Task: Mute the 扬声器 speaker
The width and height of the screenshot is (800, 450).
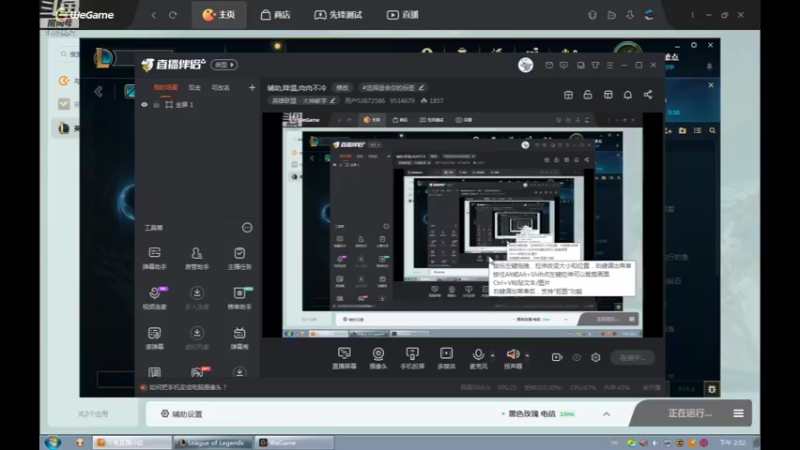Action: tap(513, 358)
